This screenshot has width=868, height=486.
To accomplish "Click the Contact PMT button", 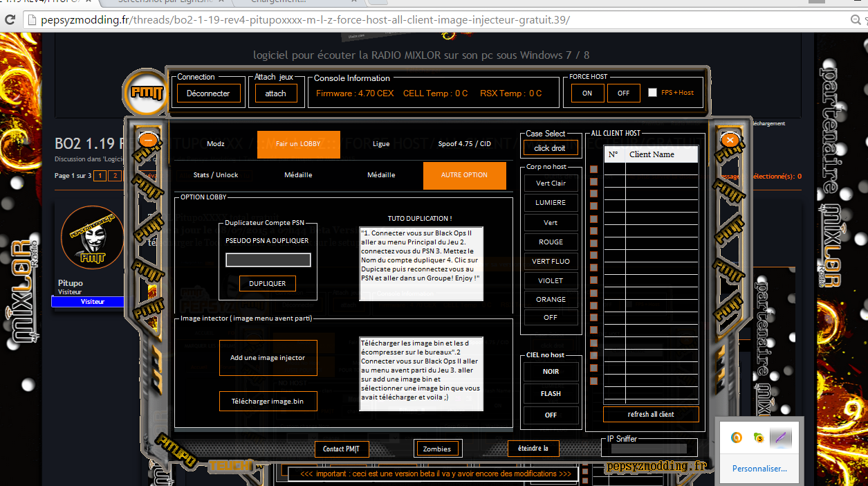I will point(341,449).
